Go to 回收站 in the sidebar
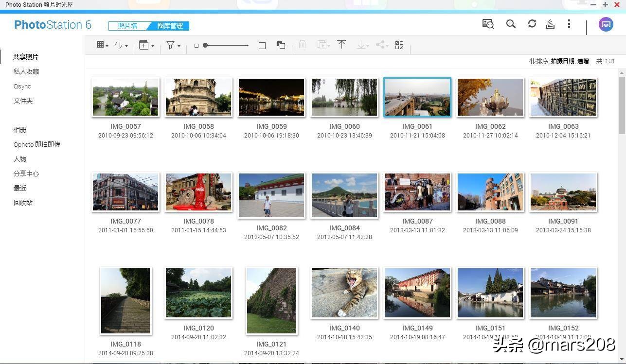This screenshot has height=364, width=626. (23, 203)
